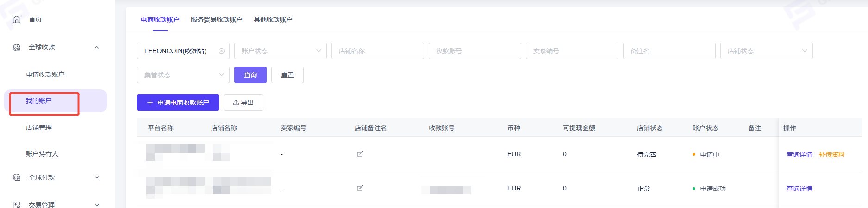Click the 查询 search button
This screenshot has width=868, height=208.
click(250, 75)
